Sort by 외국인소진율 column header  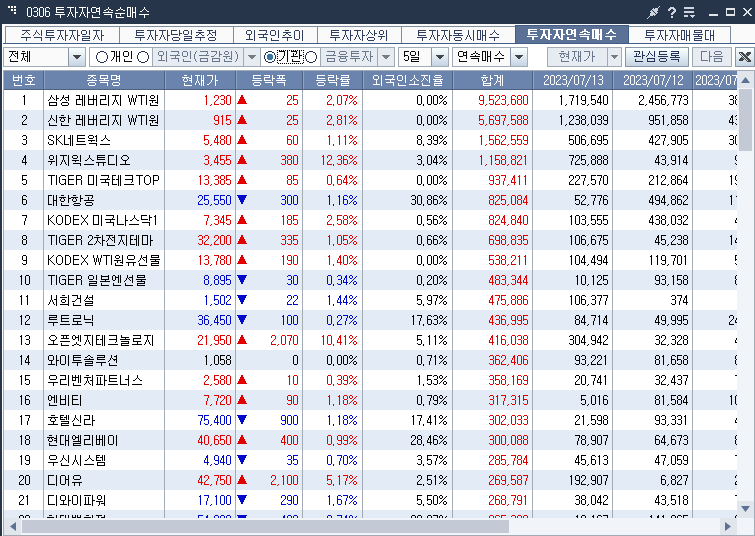(x=407, y=80)
